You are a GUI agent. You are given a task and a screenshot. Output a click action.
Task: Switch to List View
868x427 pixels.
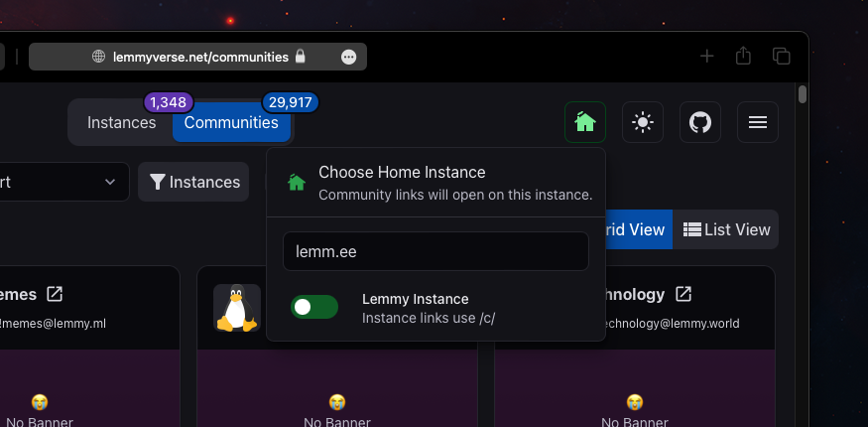click(726, 229)
